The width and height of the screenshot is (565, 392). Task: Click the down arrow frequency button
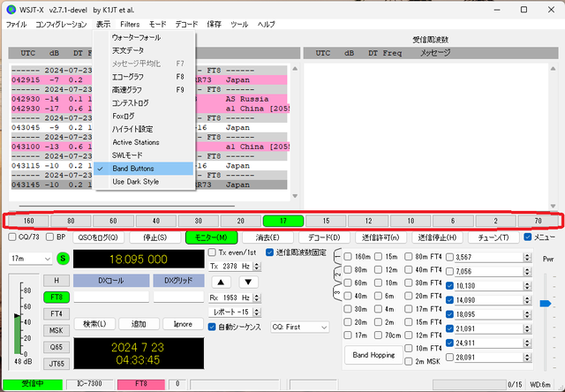click(248, 282)
